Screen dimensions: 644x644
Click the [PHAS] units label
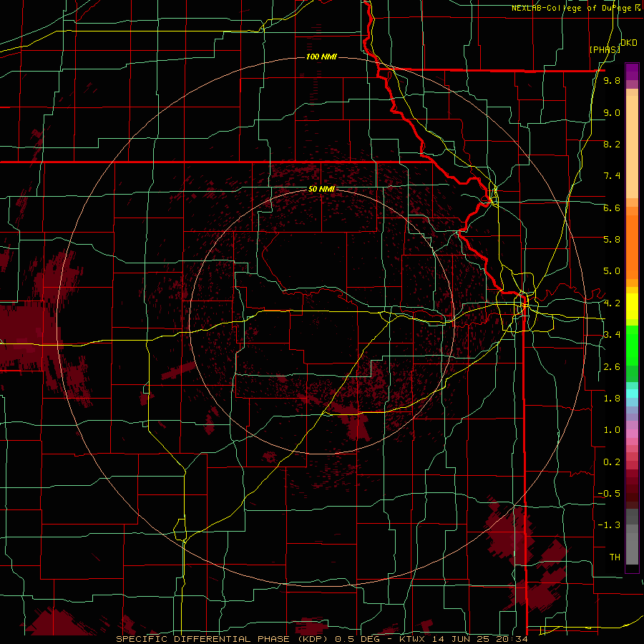pyautogui.click(x=605, y=49)
